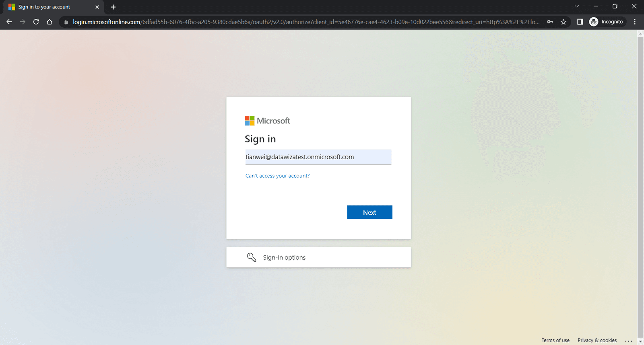Restore down the browser window

615,6
